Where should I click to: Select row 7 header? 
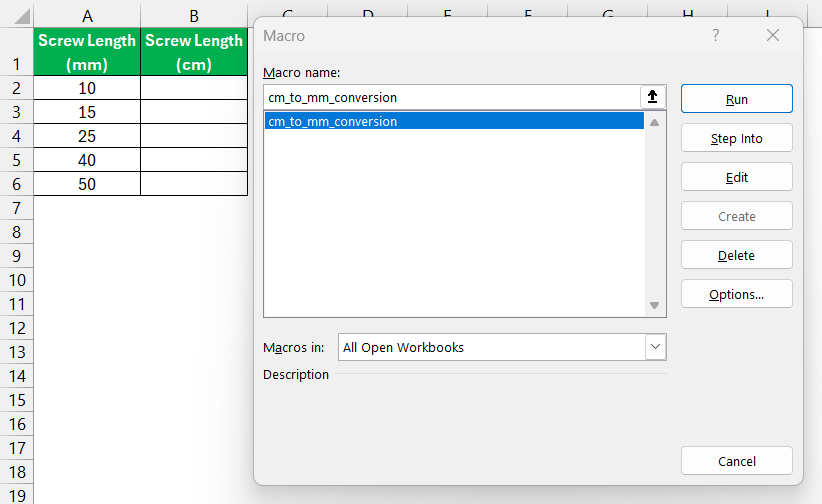(17, 208)
